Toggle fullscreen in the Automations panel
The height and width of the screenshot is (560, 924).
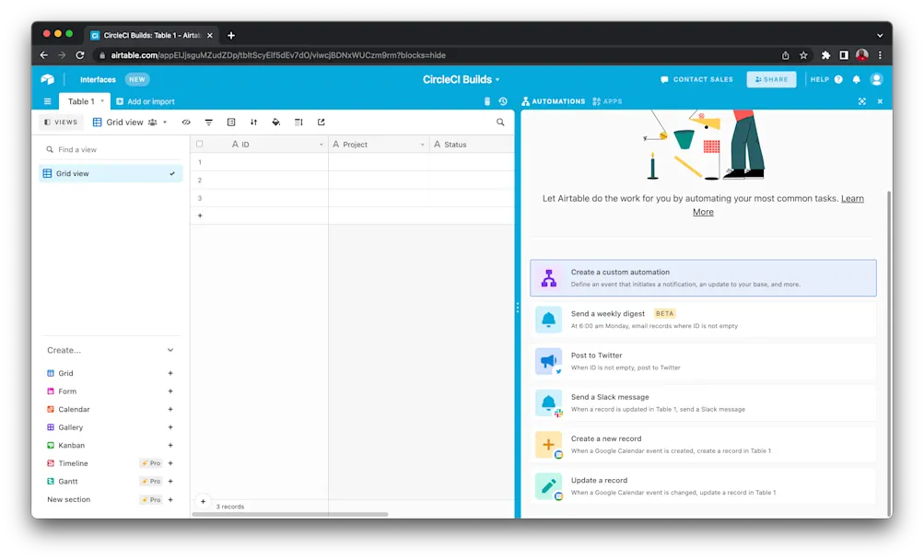pos(861,101)
